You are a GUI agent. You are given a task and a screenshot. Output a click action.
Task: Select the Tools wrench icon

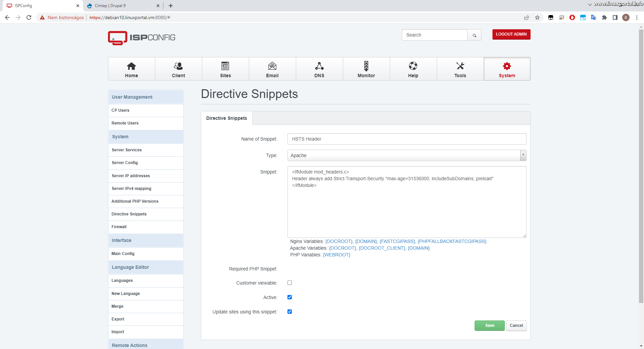(x=460, y=66)
